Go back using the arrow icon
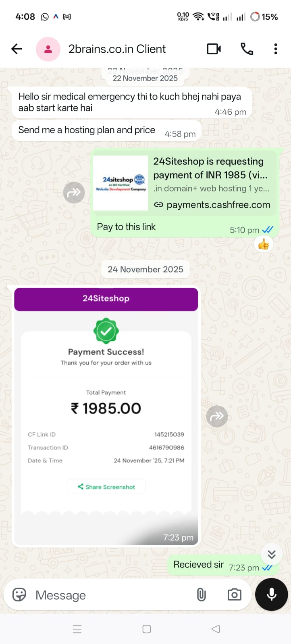The image size is (291, 644). click(x=17, y=49)
